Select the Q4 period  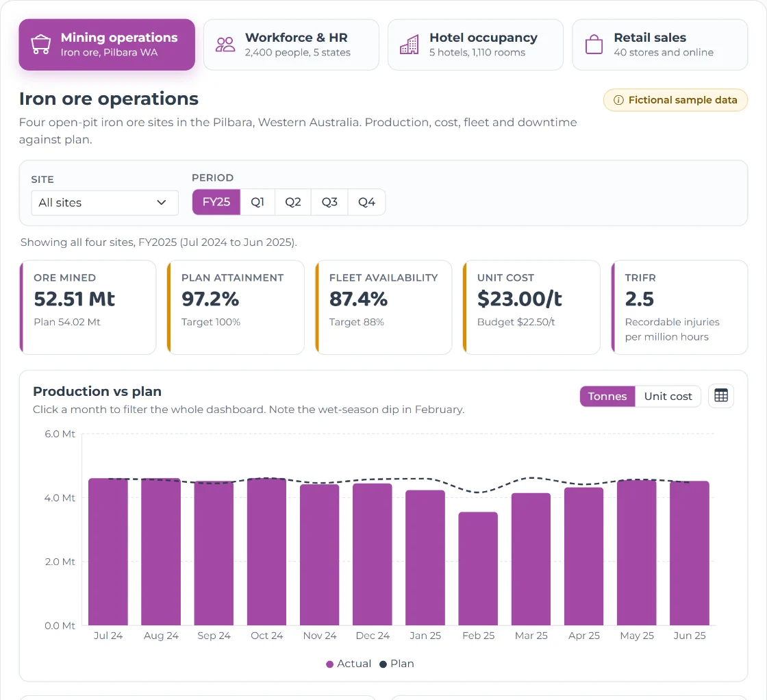point(366,202)
